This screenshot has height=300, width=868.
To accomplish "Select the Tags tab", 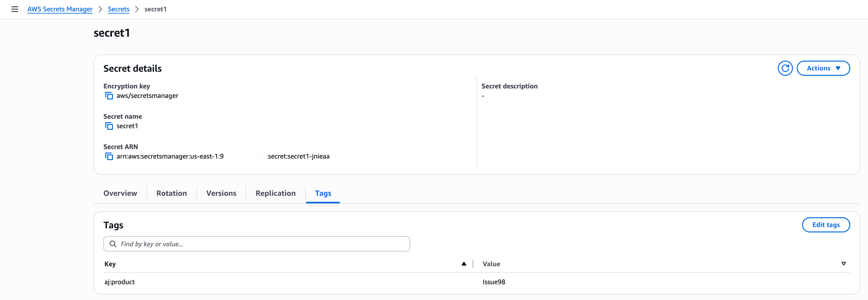I will (323, 193).
